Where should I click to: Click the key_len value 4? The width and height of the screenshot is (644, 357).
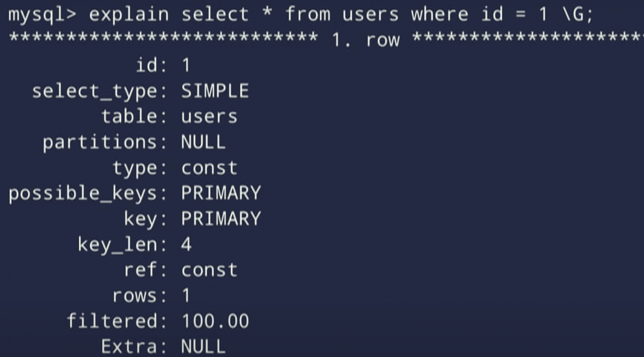[x=187, y=244]
